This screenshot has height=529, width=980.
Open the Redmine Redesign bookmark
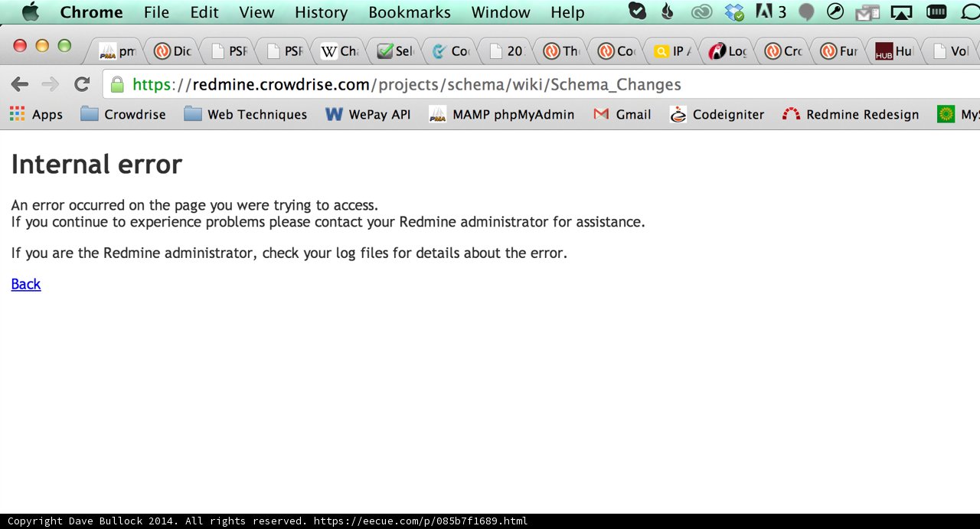click(851, 114)
